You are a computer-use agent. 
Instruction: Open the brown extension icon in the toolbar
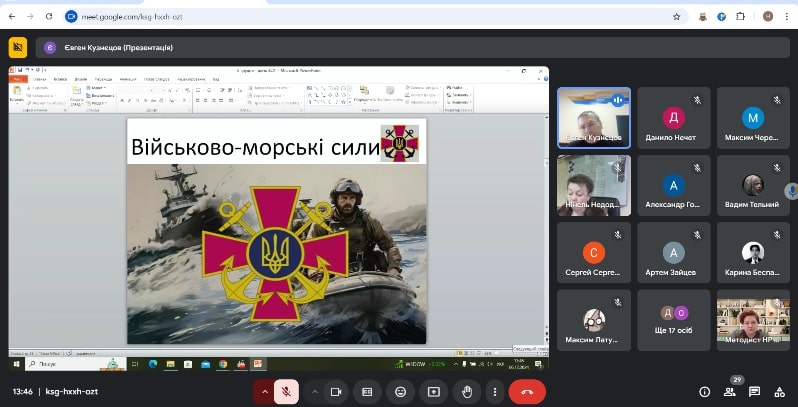(x=703, y=16)
